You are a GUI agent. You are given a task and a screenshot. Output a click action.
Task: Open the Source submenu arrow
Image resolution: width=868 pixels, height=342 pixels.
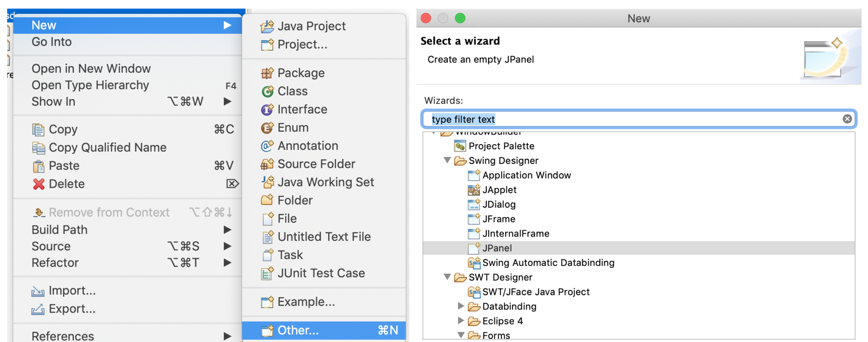point(227,246)
